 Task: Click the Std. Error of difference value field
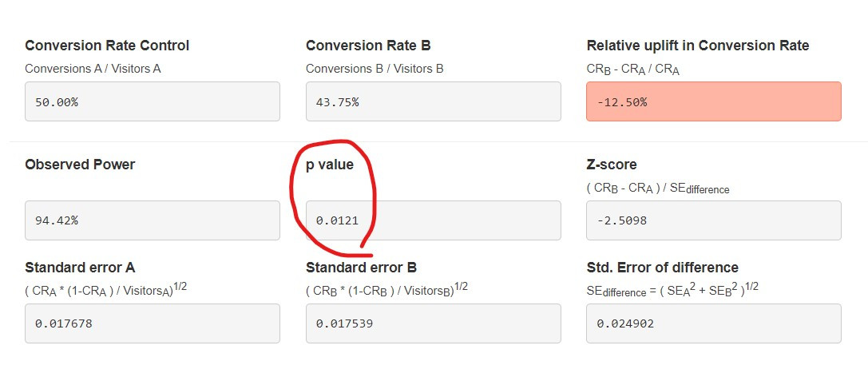[713, 323]
